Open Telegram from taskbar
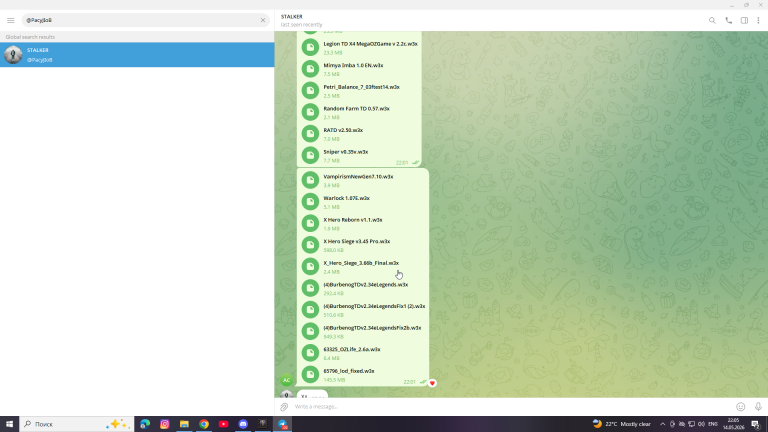The image size is (768, 432). pos(283,424)
